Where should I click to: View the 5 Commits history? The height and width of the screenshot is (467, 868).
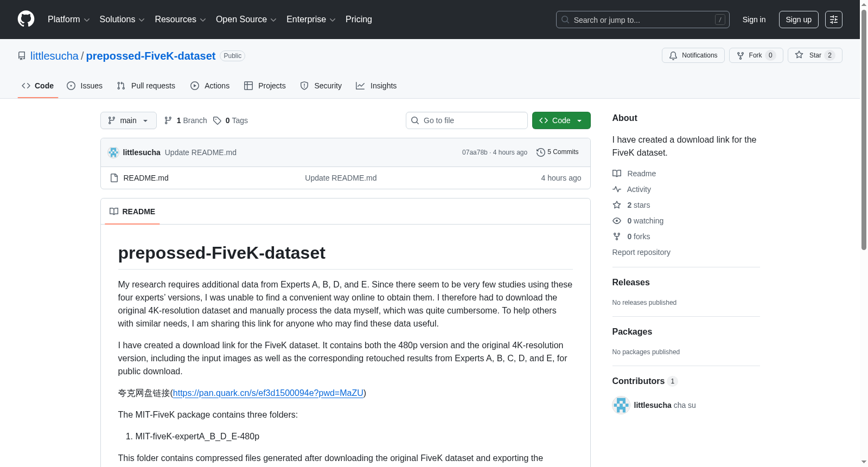click(x=558, y=152)
